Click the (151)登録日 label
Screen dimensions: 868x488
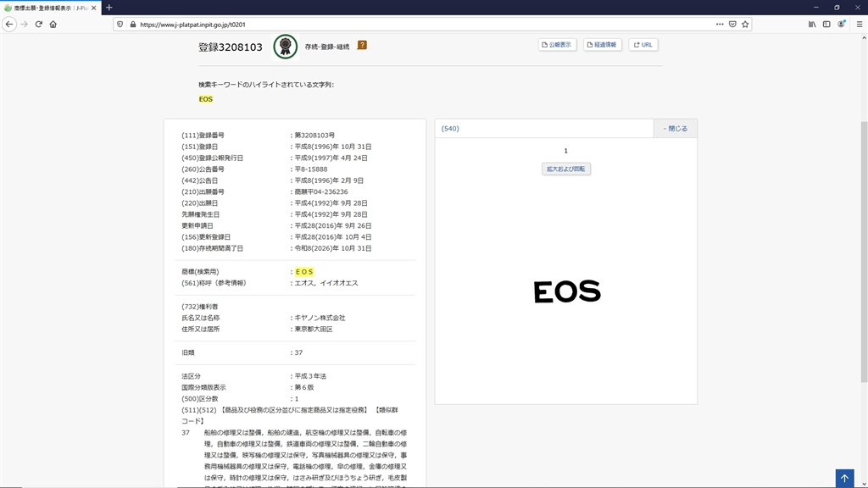click(x=200, y=147)
